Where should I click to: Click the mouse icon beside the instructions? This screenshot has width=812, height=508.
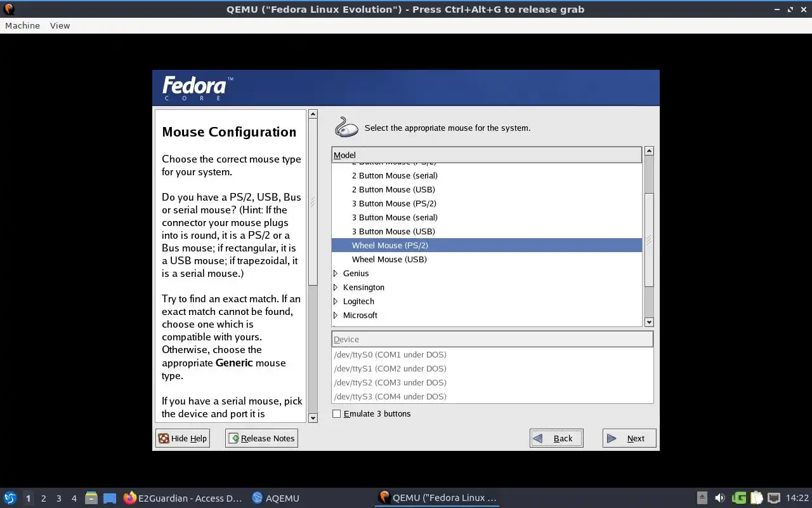click(346, 127)
